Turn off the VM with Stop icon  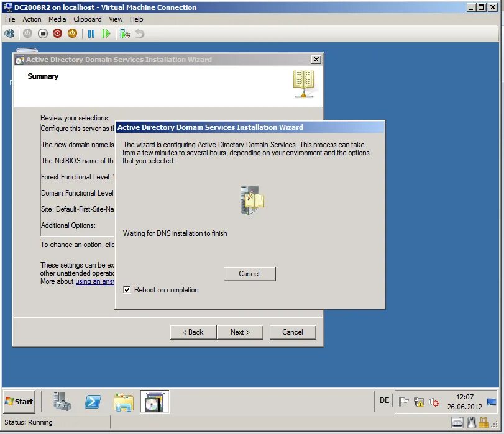point(42,34)
